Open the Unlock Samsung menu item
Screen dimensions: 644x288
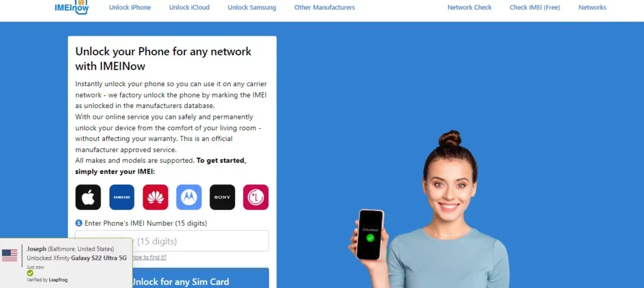[x=252, y=8]
